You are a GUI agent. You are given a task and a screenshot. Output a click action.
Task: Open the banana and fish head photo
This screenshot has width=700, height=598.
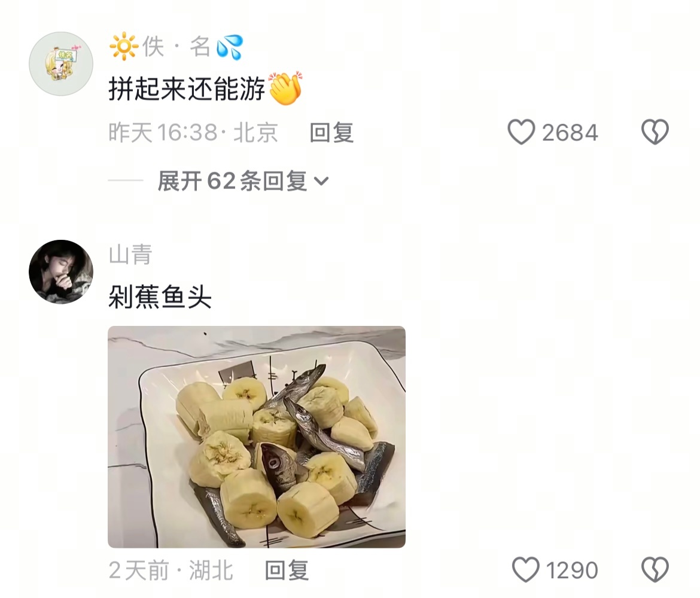257,437
